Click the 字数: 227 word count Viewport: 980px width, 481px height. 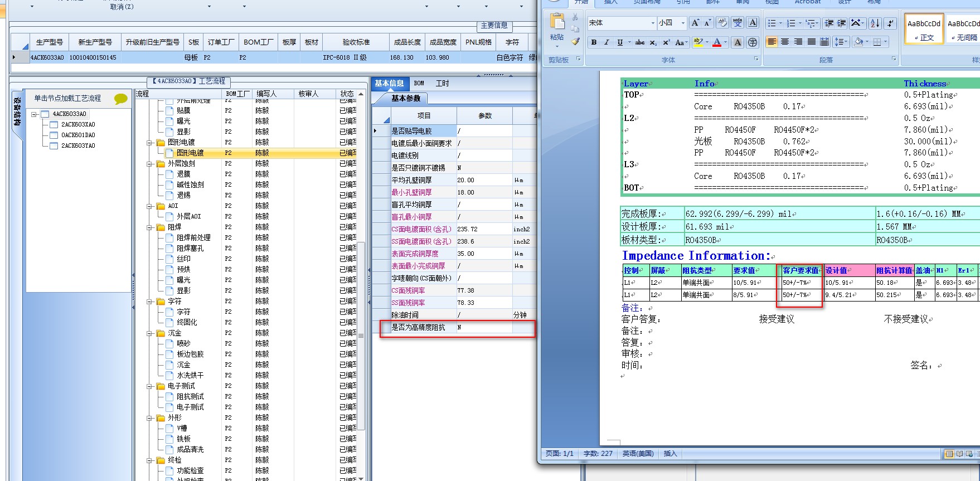(598, 454)
